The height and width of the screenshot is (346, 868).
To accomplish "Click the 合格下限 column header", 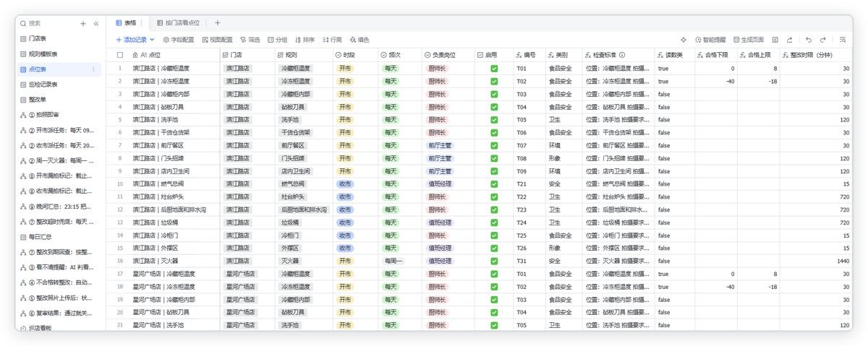I will coord(715,55).
